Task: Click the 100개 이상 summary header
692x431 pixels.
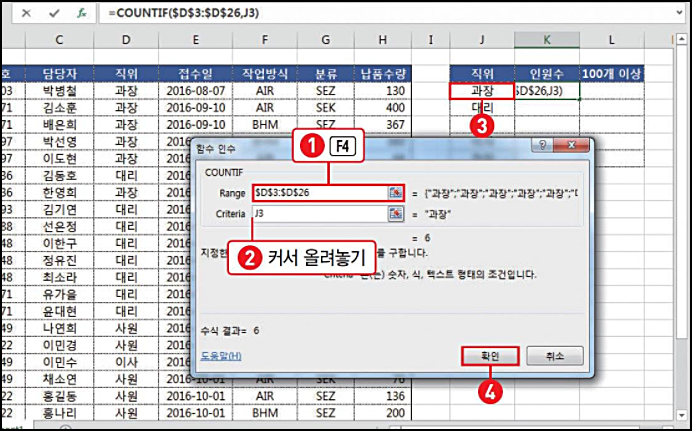Action: coord(612,74)
